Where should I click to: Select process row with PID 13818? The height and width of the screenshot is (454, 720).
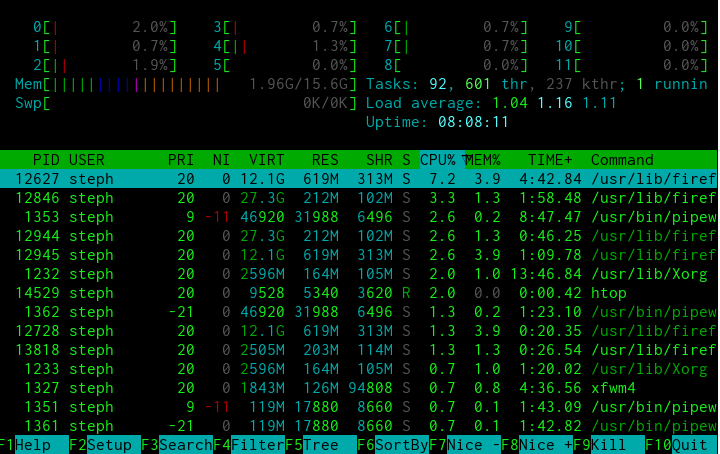click(359, 350)
